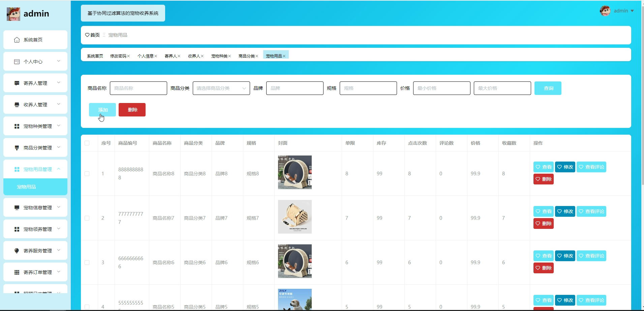
Task: Open cover thumbnail of row 商品名称7
Action: pyautogui.click(x=295, y=217)
